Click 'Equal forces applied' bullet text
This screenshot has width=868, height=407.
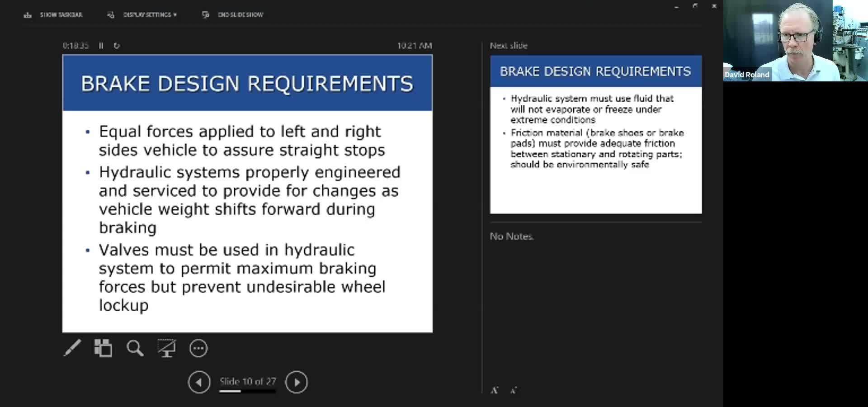tap(242, 141)
